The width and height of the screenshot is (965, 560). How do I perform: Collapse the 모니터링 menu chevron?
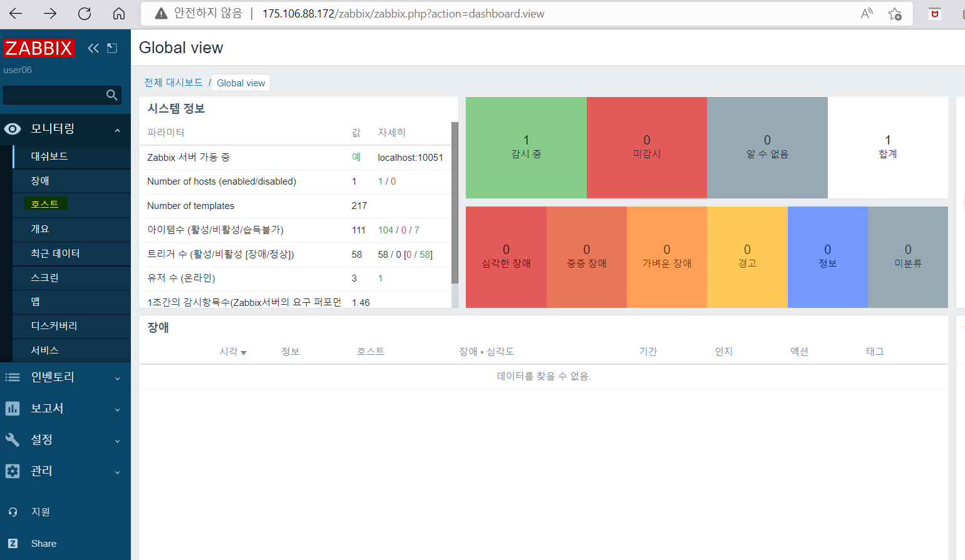(x=117, y=130)
